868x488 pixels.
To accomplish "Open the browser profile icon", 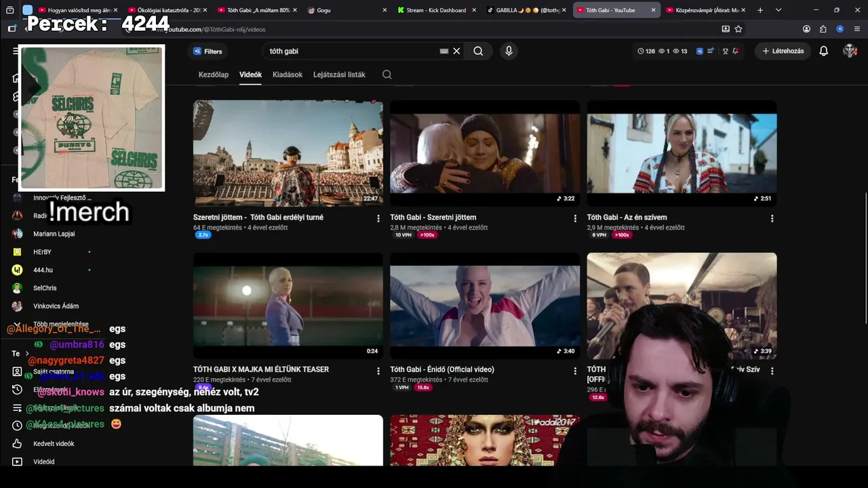I will (806, 29).
